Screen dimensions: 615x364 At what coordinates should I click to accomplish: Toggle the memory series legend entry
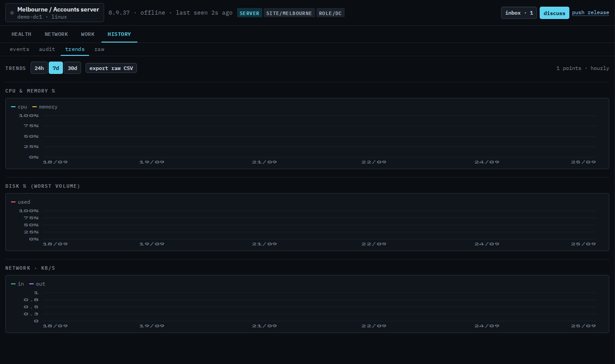pyautogui.click(x=45, y=107)
